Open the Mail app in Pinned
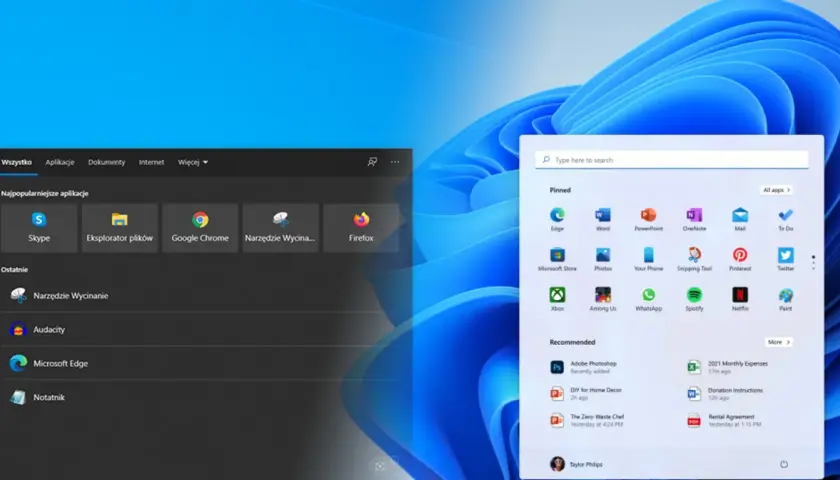 click(740, 220)
